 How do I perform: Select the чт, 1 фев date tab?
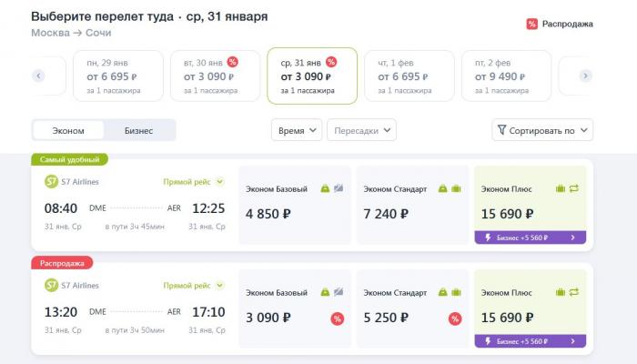point(409,76)
